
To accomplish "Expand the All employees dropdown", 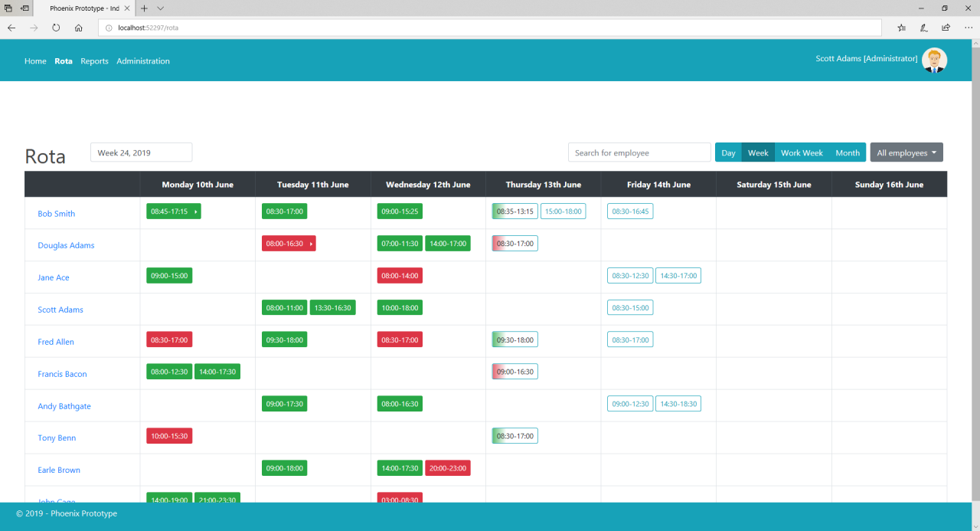I will [906, 152].
